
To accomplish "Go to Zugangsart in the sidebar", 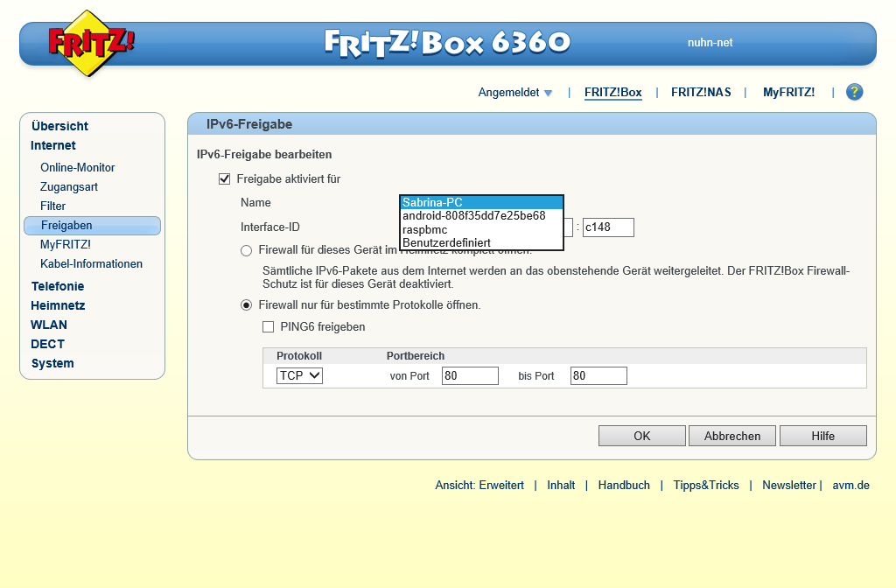I will pos(68,187).
